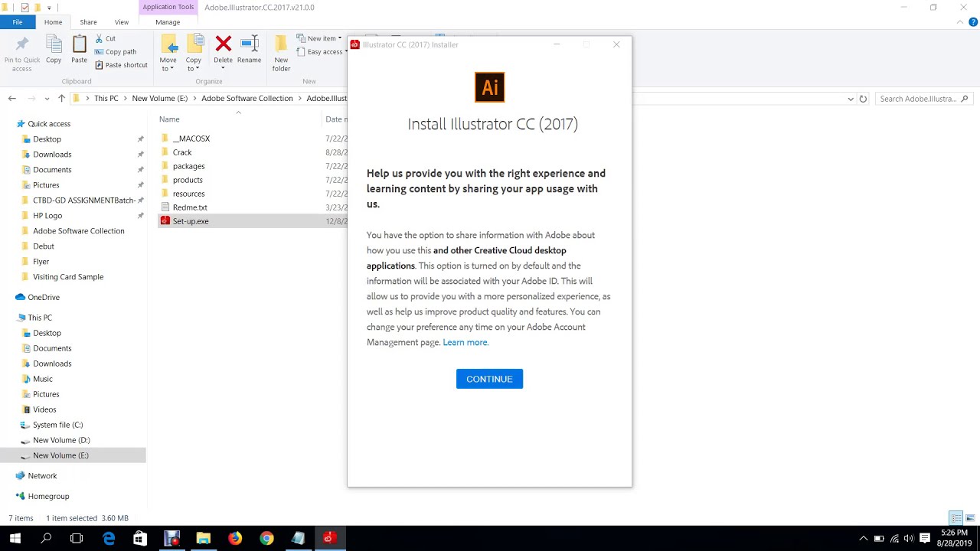The height and width of the screenshot is (551, 980).
Task: Open New Volume (D:) drive
Action: (61, 440)
